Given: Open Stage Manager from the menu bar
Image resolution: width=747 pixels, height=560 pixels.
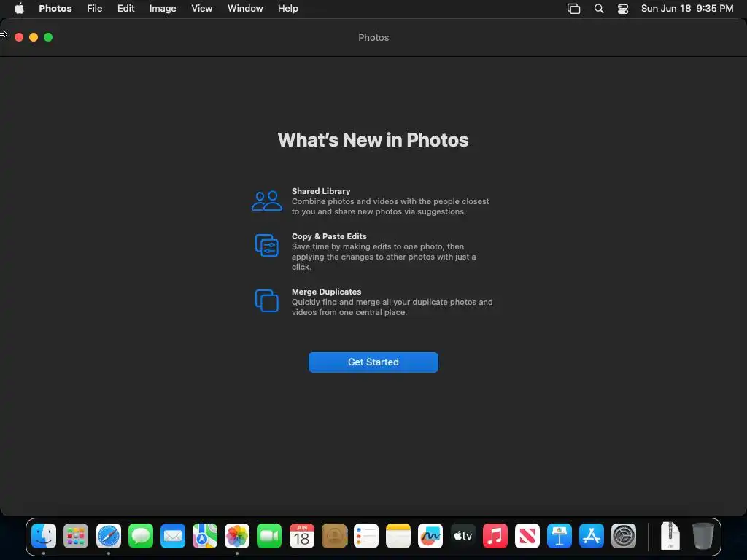Looking at the screenshot, I should (x=573, y=9).
